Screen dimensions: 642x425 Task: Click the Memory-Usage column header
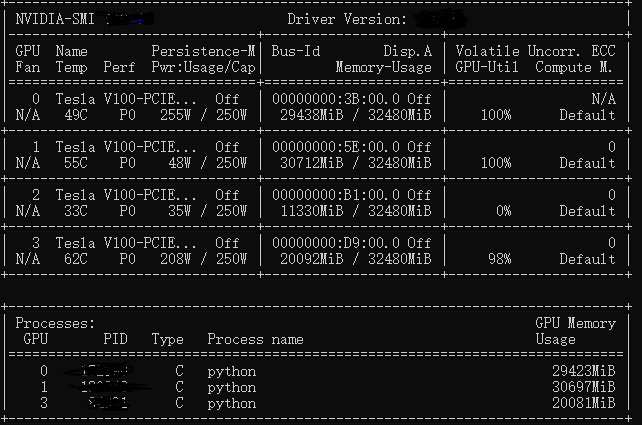click(x=384, y=67)
